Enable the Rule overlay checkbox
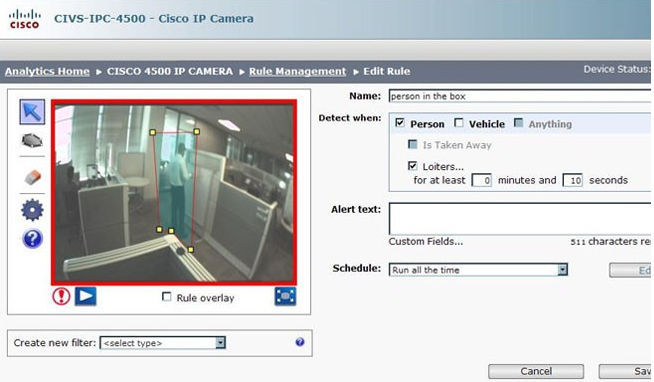 pyautogui.click(x=166, y=297)
